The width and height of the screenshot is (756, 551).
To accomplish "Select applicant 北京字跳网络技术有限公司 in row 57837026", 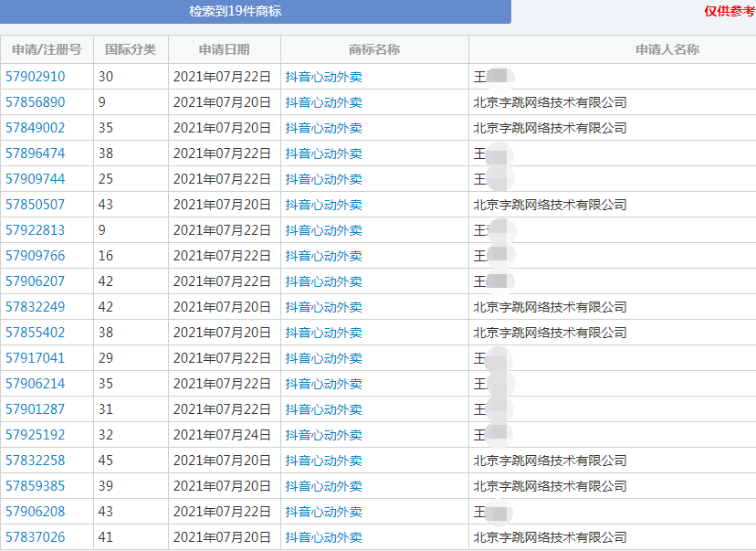I will [x=551, y=537].
